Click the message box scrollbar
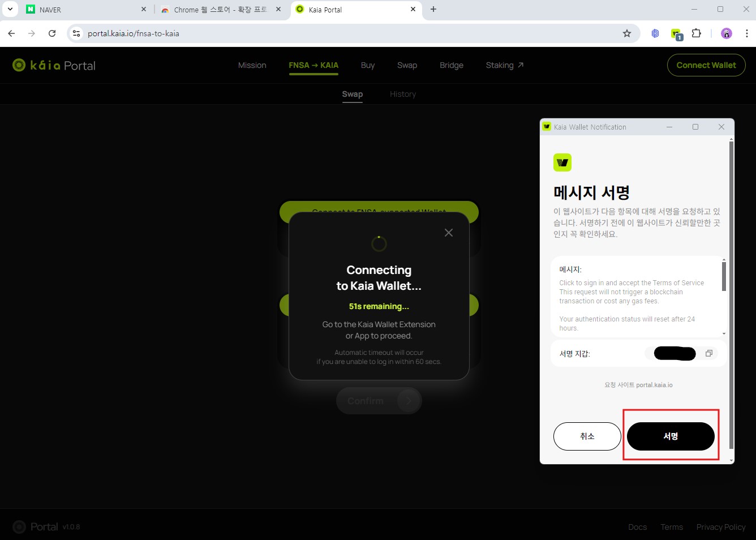Viewport: 756px width, 540px height. (x=724, y=276)
